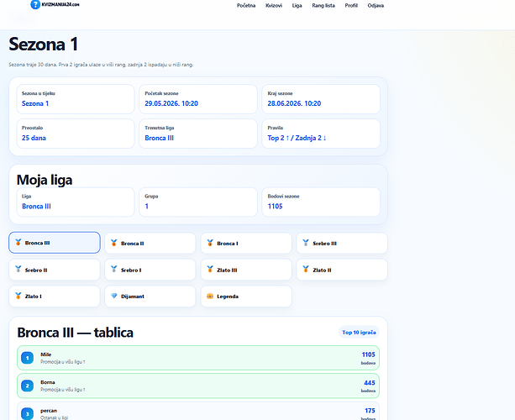
Task: Go to the Liga page
Action: (297, 5)
